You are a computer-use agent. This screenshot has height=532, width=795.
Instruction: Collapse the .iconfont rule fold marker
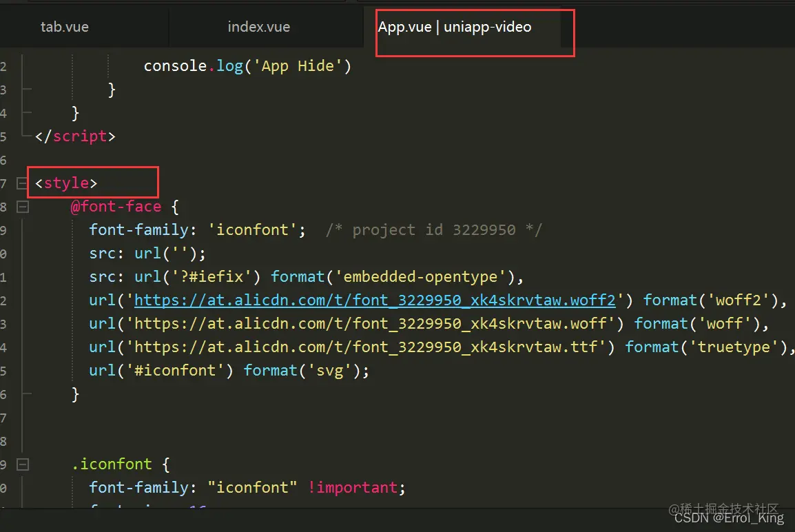(x=22, y=464)
